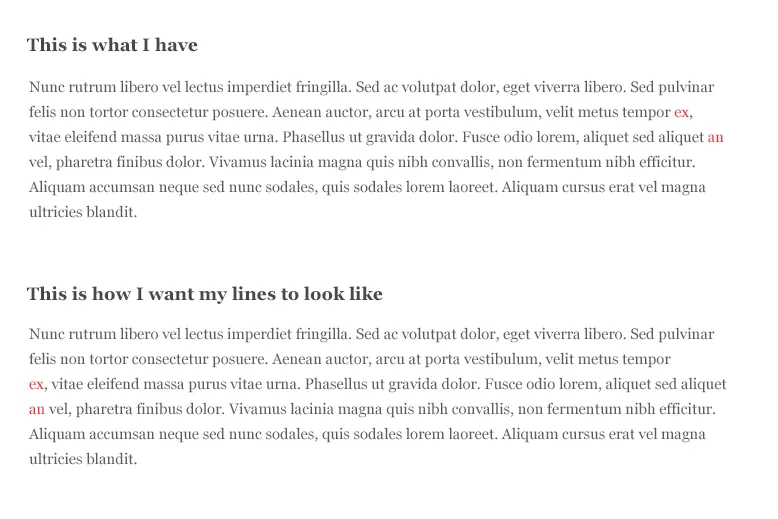Click "blandit." ending the first paragraph

pyautogui.click(x=110, y=212)
